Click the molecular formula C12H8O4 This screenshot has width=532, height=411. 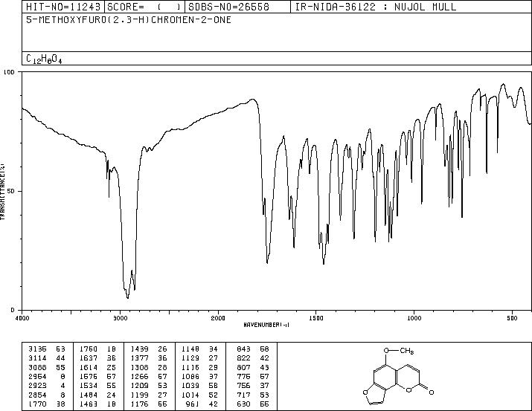click(x=44, y=59)
